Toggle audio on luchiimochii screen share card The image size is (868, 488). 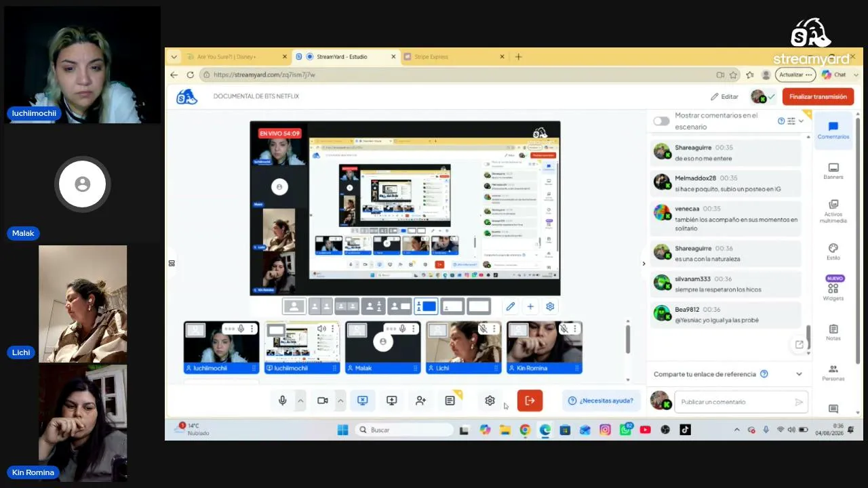coord(321,329)
